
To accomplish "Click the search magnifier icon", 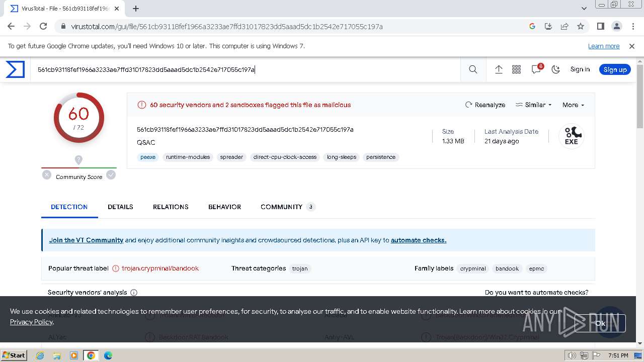I will click(473, 69).
